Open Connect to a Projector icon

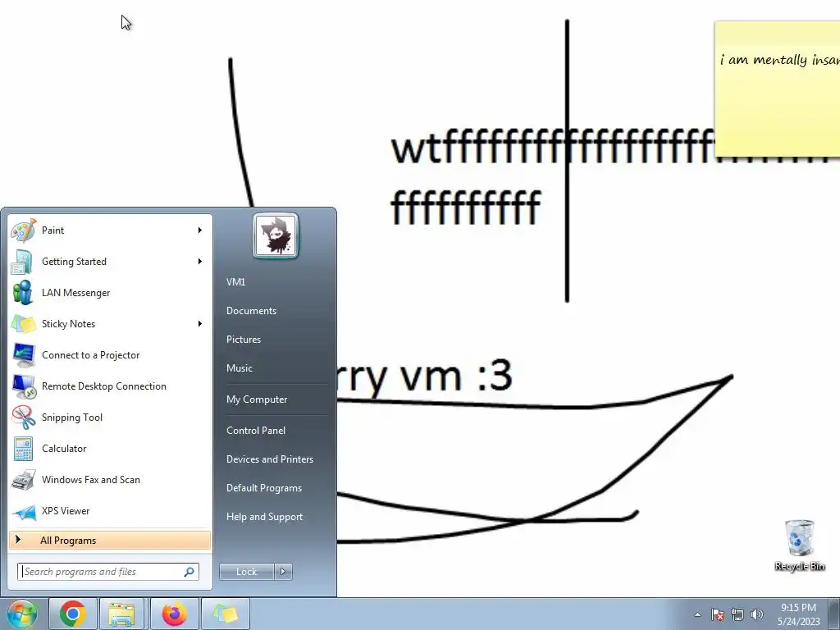pyautogui.click(x=22, y=355)
